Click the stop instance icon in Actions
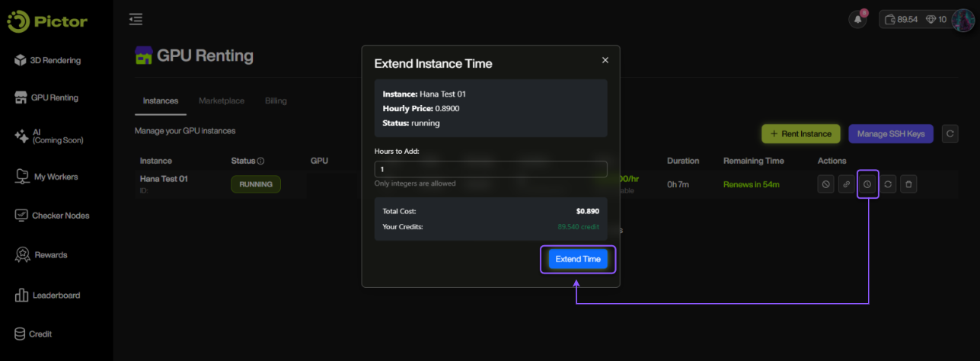 825,184
